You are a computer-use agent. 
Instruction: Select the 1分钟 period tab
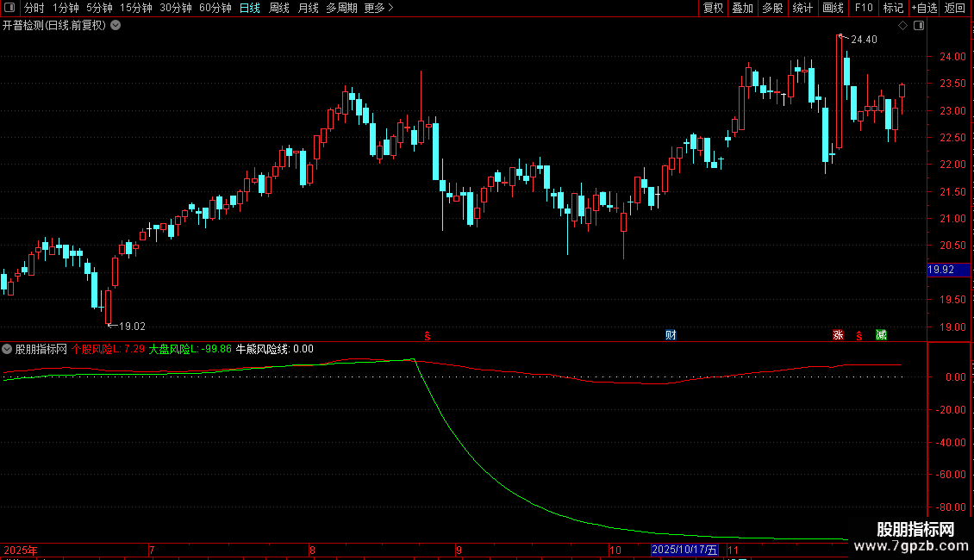(x=66, y=8)
